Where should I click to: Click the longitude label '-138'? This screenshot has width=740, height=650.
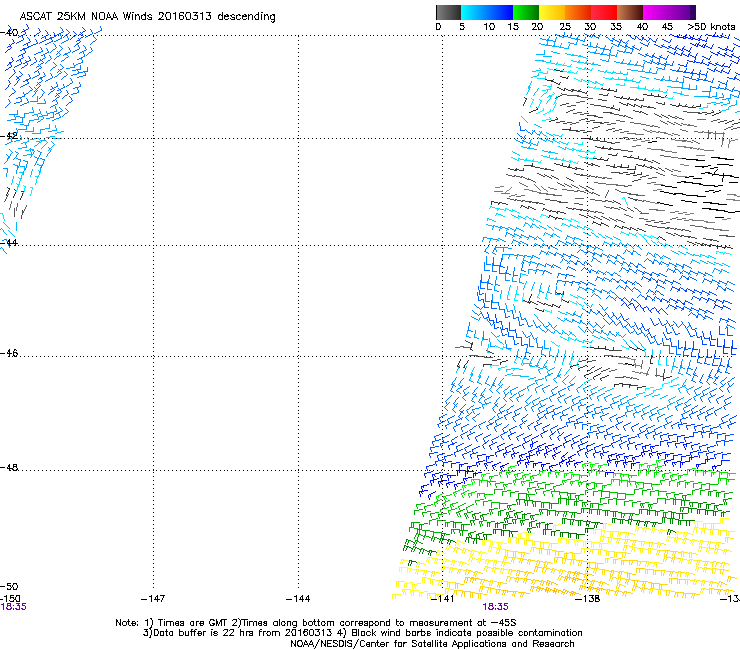tap(588, 599)
